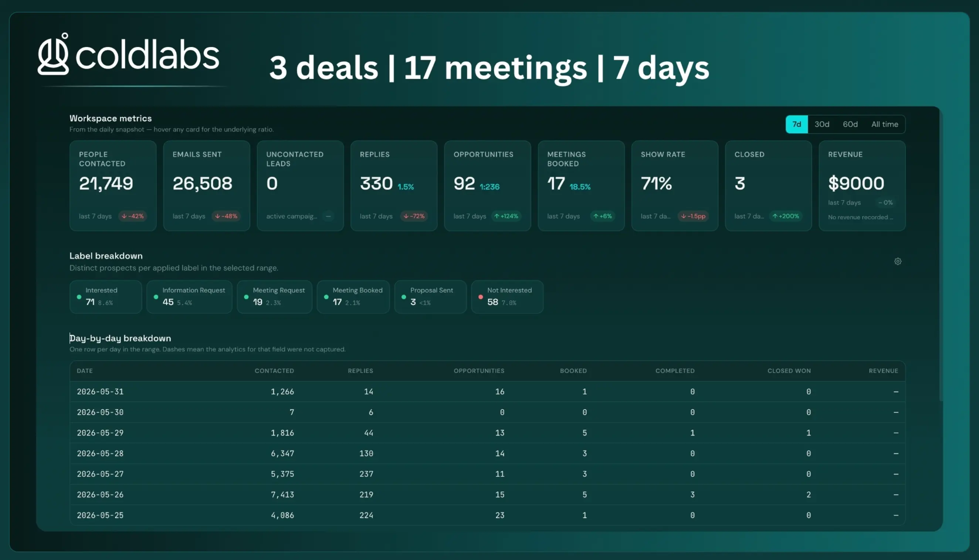The height and width of the screenshot is (560, 979).
Task: Click replies value 219
Action: [x=366, y=495]
